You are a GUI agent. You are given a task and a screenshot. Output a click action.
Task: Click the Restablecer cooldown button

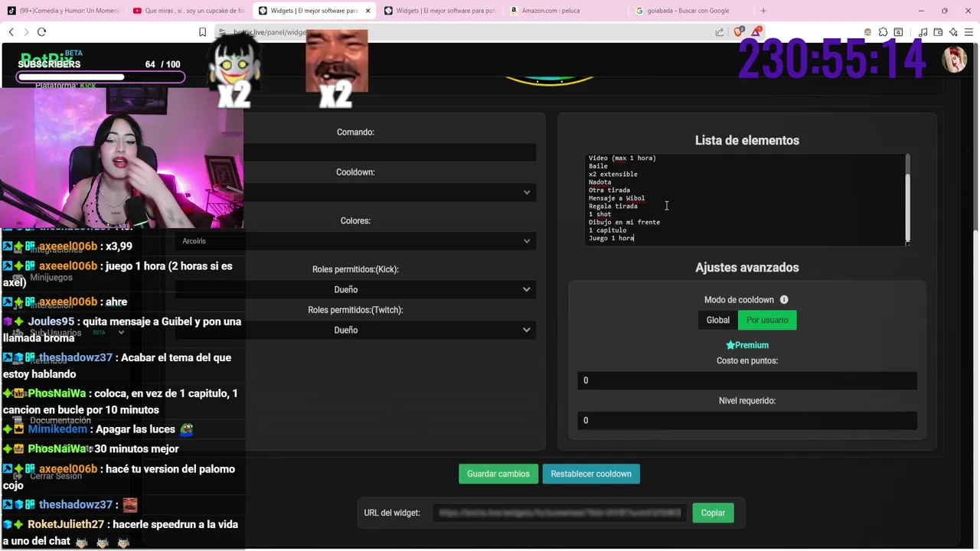tap(591, 474)
